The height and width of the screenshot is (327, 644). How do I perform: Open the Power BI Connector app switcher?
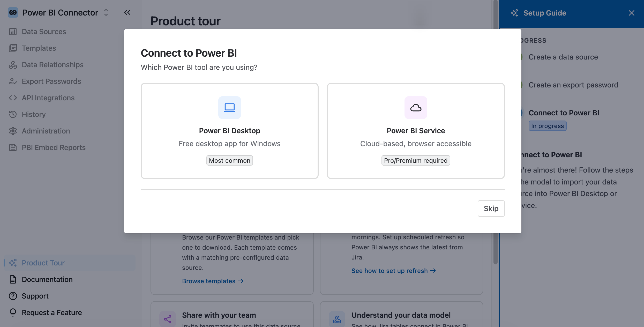[106, 12]
